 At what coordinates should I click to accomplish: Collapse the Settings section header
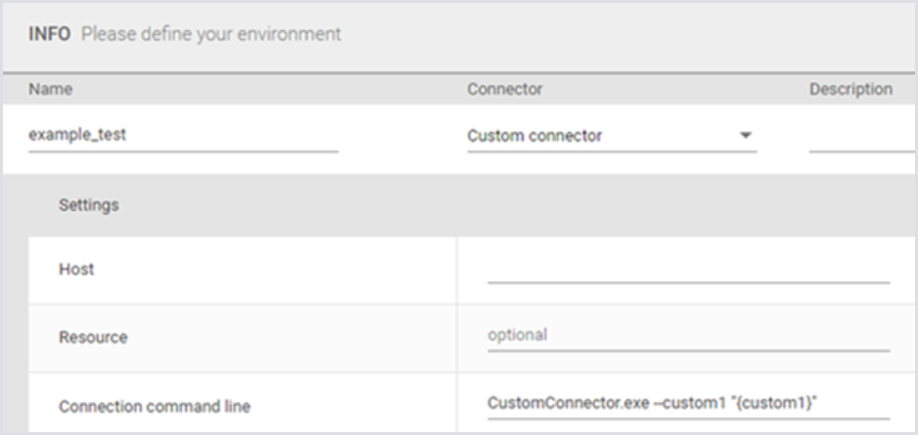[89, 205]
